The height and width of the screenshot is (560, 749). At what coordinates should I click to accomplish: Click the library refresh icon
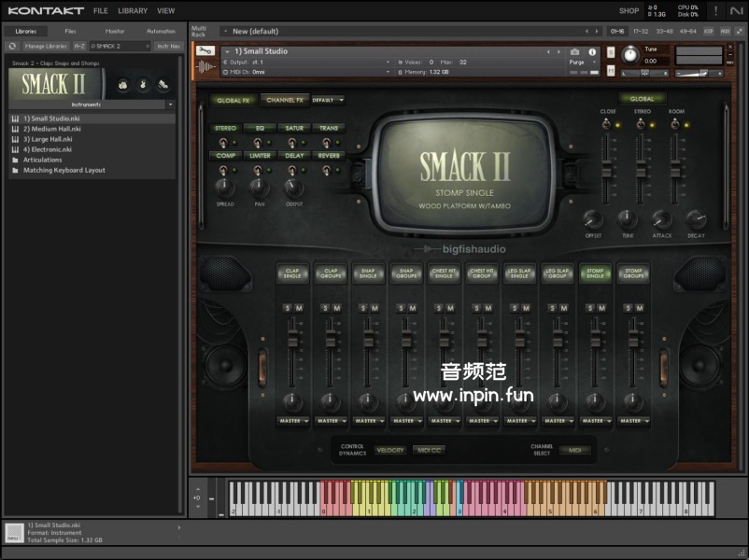pos(13,46)
